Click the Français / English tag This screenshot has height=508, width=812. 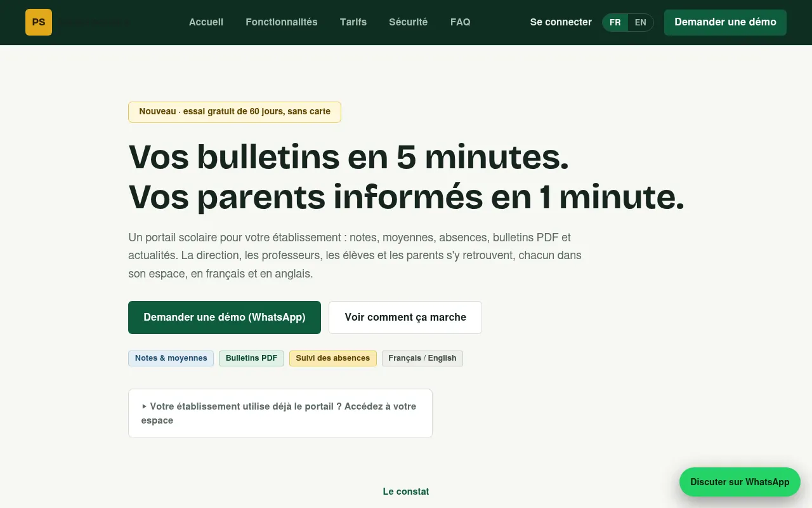[422, 358]
